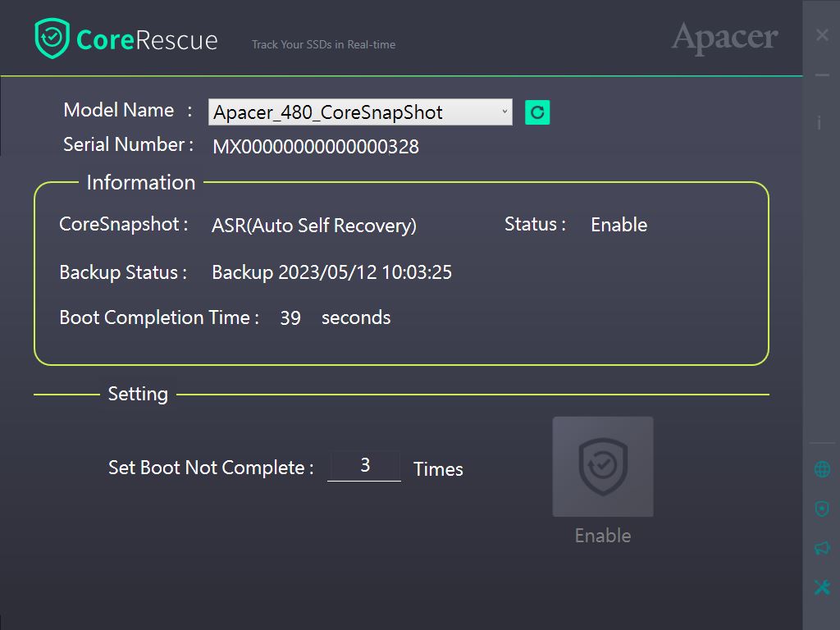Screen dimensions: 840x630
Task: Click the info 'i' icon in sidebar
Action: pyautogui.click(x=819, y=123)
